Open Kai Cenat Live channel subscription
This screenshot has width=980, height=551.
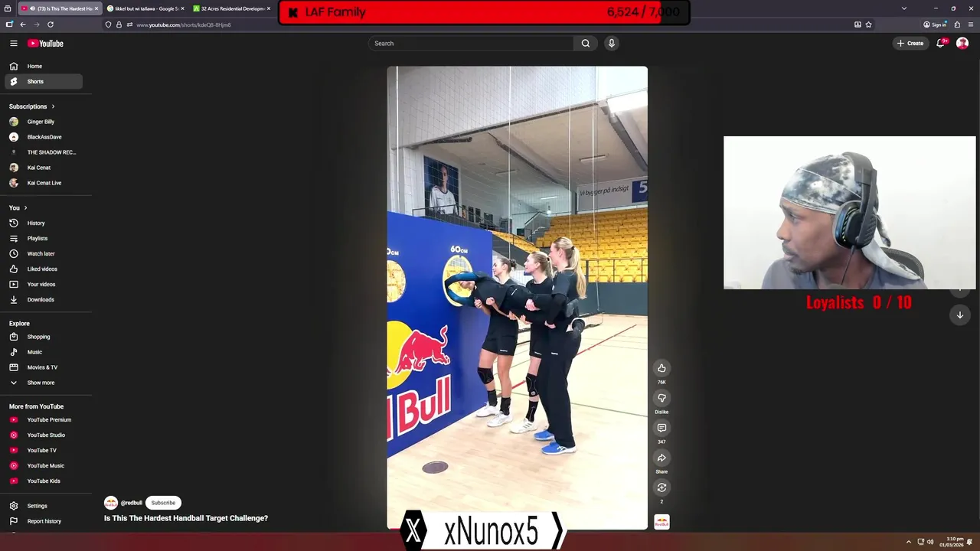pos(44,183)
